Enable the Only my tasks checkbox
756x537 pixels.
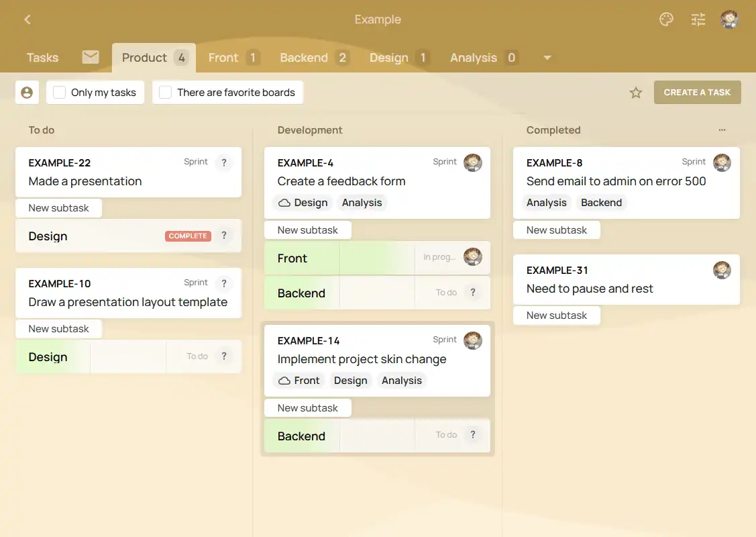60,93
